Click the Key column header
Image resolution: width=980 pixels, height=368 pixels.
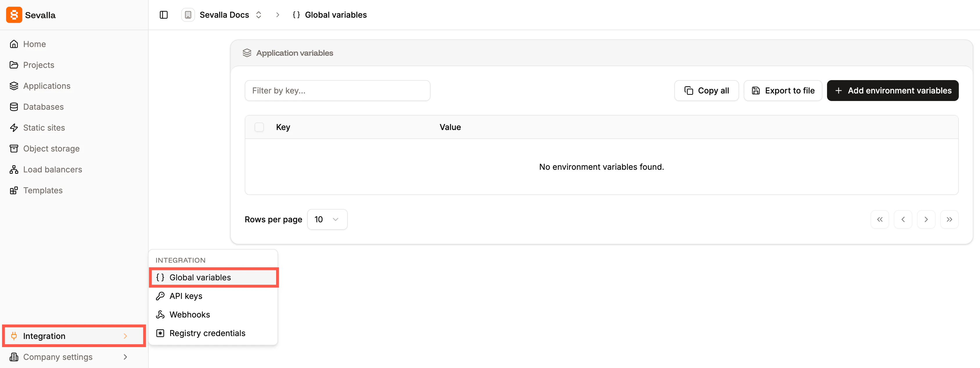click(283, 127)
